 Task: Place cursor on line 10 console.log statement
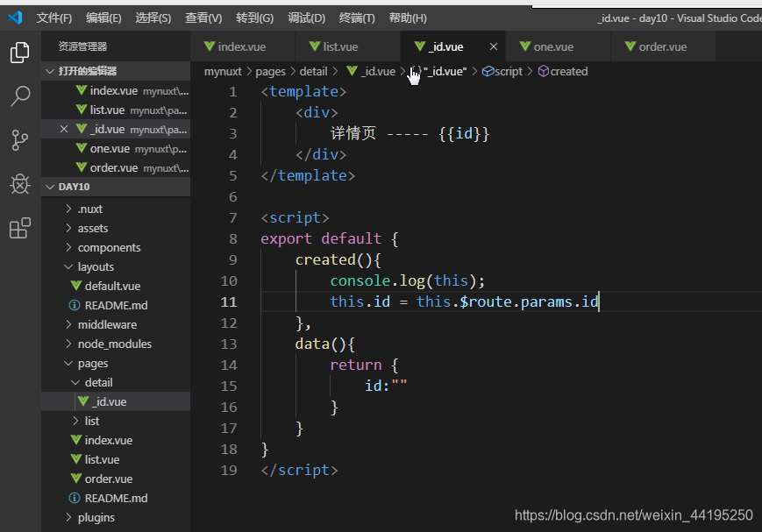click(407, 280)
